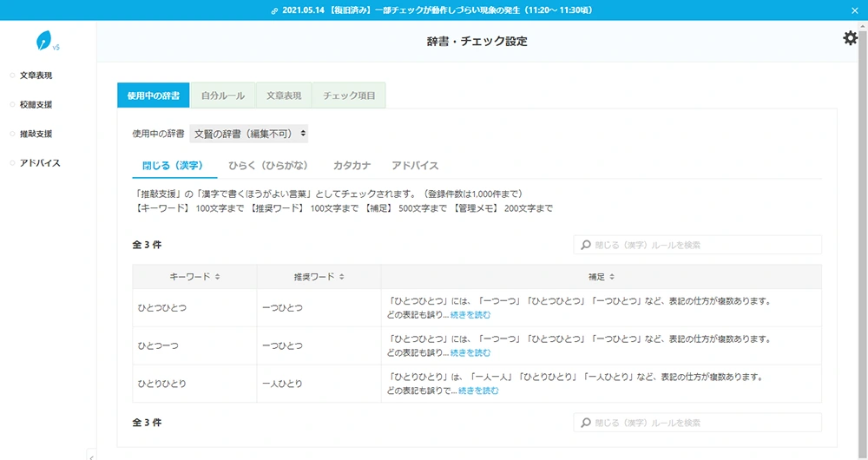Focus the upper rule search field

(x=698, y=245)
